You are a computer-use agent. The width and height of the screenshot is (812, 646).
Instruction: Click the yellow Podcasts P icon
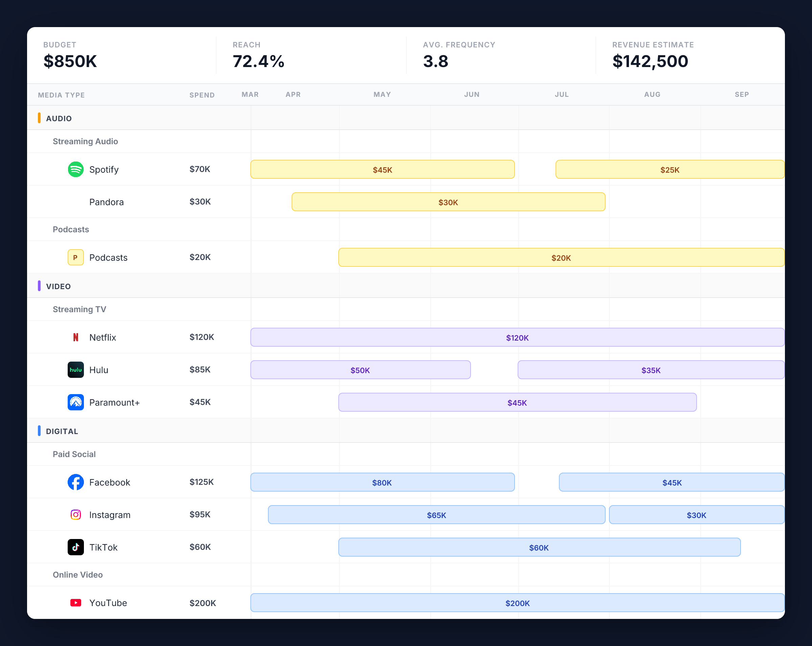[76, 257]
